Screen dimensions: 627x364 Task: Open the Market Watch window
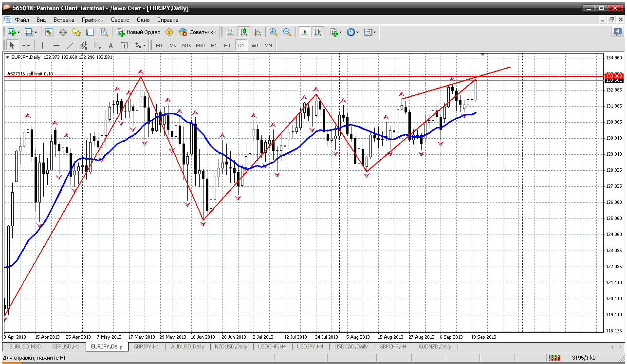49,32
